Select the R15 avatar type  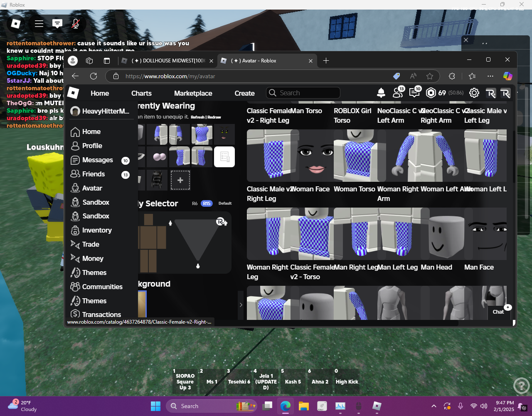(x=207, y=203)
